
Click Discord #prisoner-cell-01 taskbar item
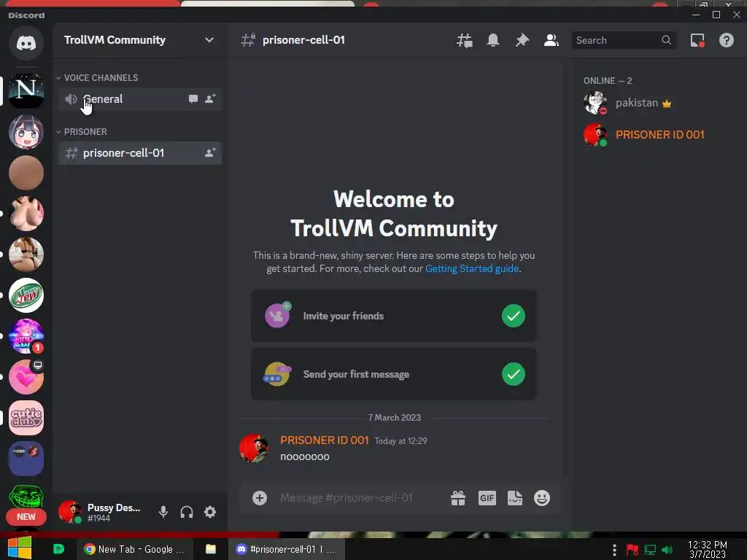click(286, 549)
